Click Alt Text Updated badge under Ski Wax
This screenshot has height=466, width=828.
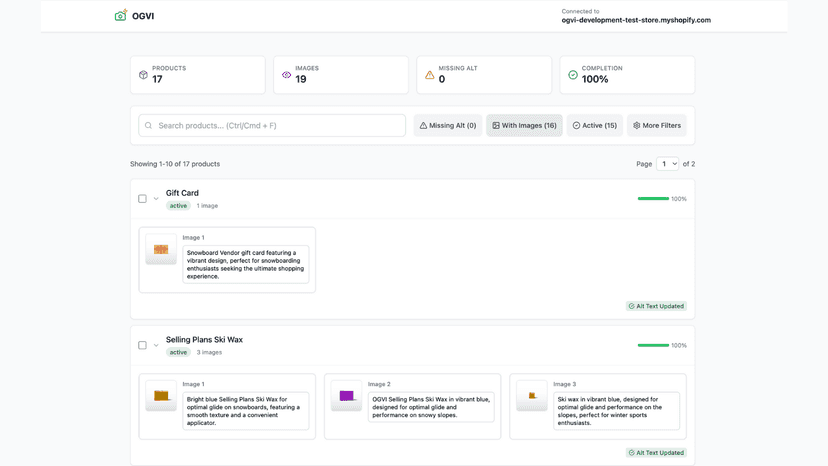pyautogui.click(x=656, y=453)
